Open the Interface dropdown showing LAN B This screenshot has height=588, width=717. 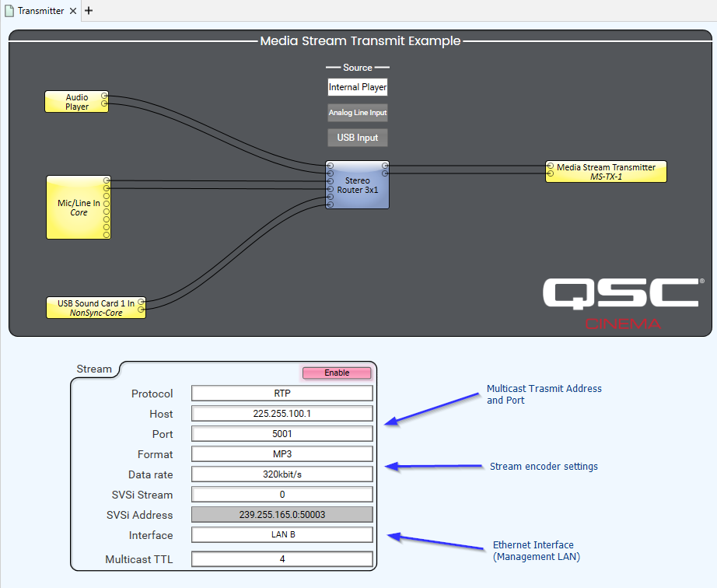point(282,535)
